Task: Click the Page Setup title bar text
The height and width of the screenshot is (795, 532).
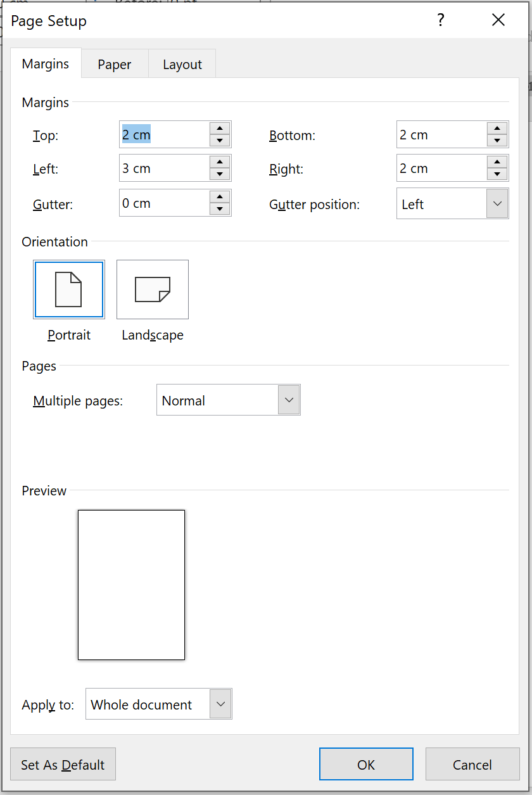Action: click(x=49, y=21)
